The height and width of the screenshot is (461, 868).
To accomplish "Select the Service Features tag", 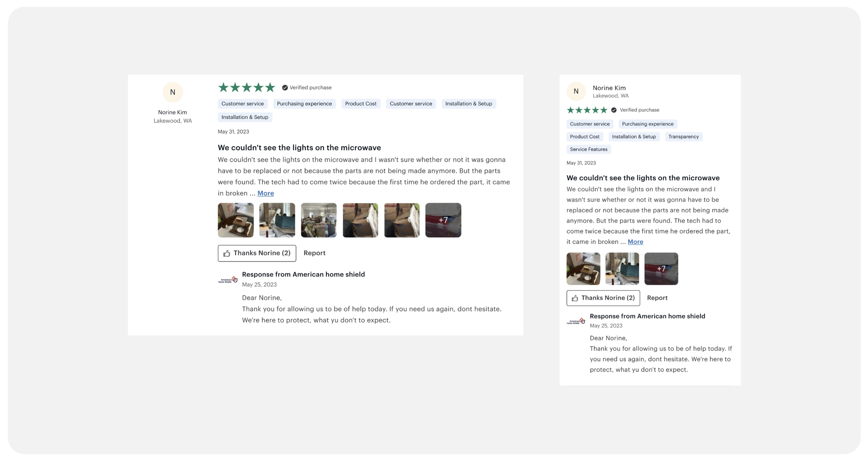I will pyautogui.click(x=589, y=149).
